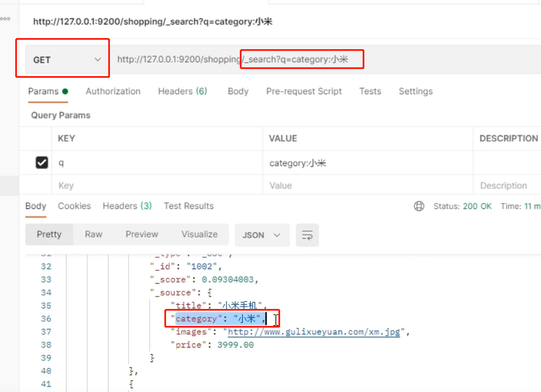Click the VALUE column header

(x=283, y=139)
